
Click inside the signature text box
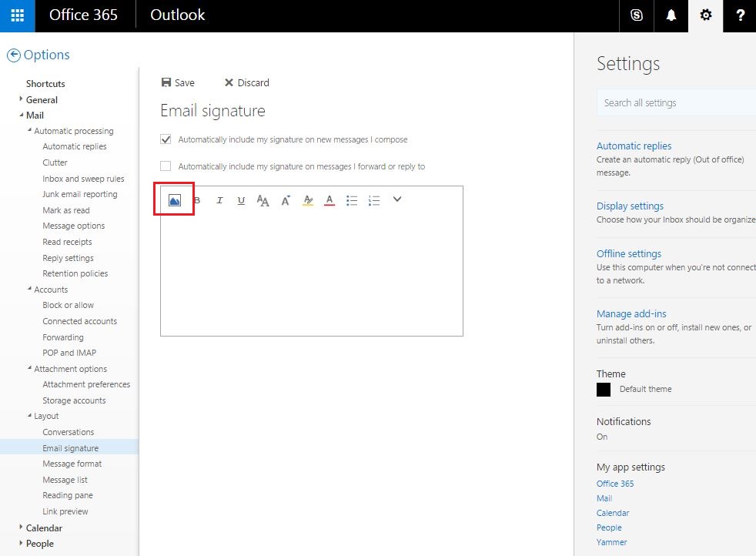pyautogui.click(x=312, y=273)
